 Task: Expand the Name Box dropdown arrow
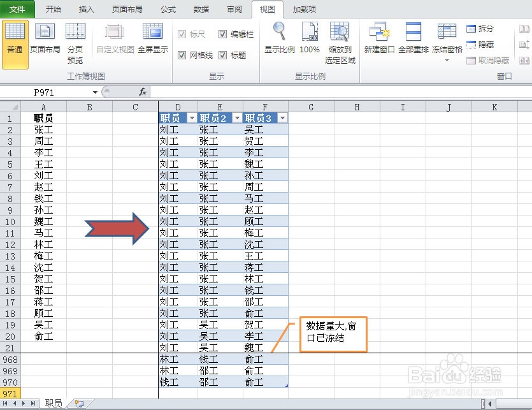(x=96, y=92)
